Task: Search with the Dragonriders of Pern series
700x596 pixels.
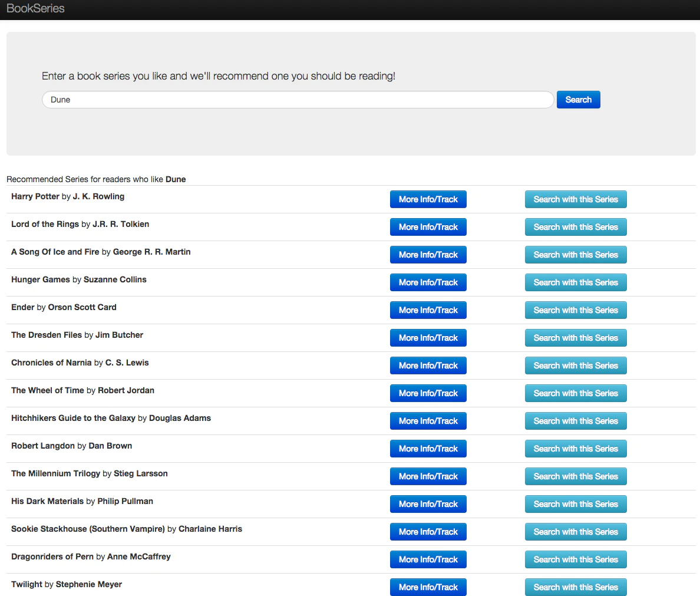Action: [575, 559]
